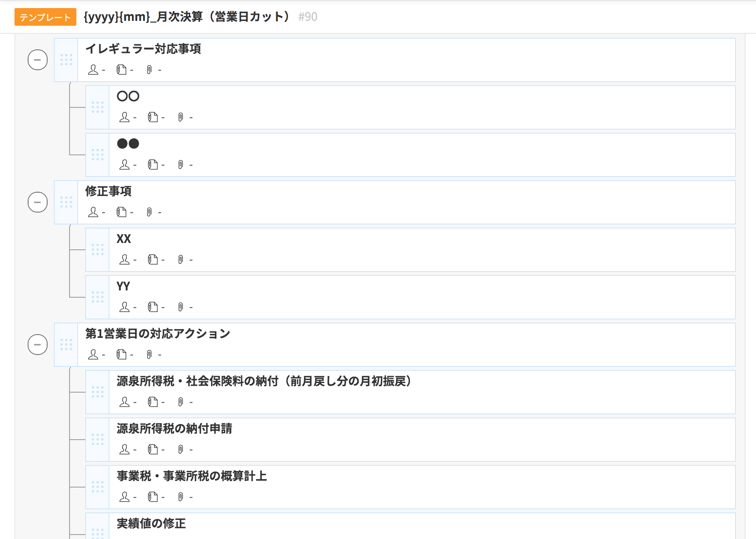Image resolution: width=756 pixels, height=539 pixels.
Task: Click the document icon under 修正事項
Action: click(121, 212)
